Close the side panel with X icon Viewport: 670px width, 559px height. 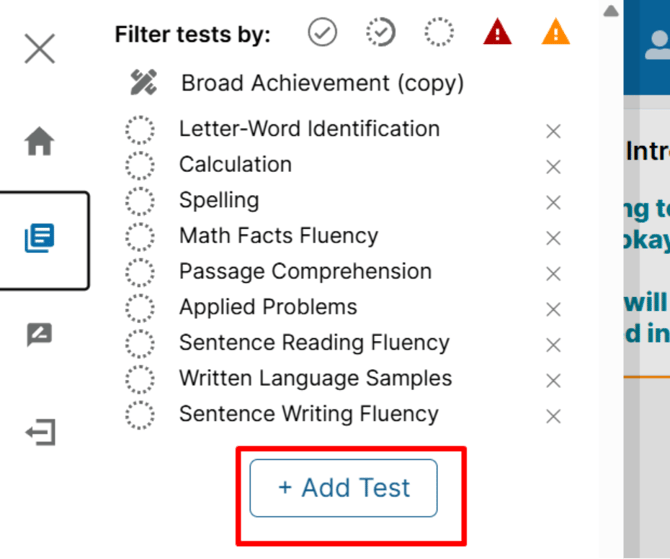tap(40, 49)
